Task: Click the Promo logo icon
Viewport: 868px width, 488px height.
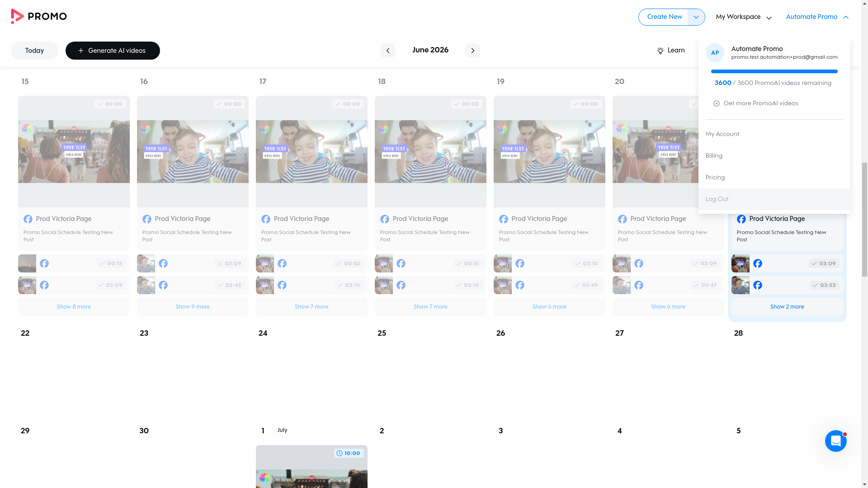Action: coord(17,16)
